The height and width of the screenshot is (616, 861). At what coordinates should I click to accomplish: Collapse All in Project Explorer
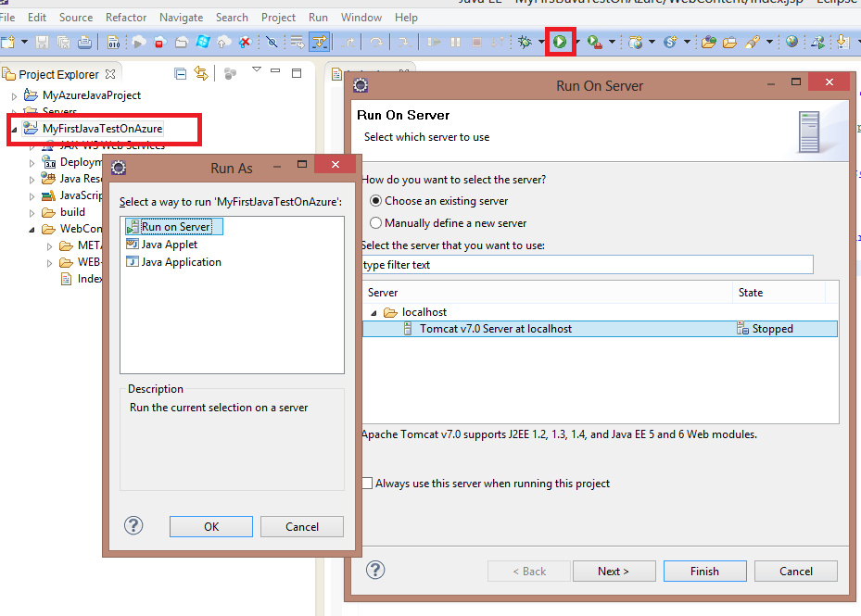point(181,74)
